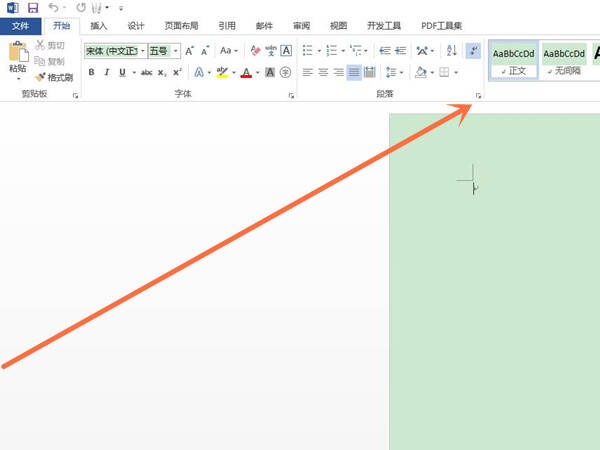Switch to the 审阅 (Review) tab
Image resolution: width=600 pixels, height=450 pixels.
(302, 26)
